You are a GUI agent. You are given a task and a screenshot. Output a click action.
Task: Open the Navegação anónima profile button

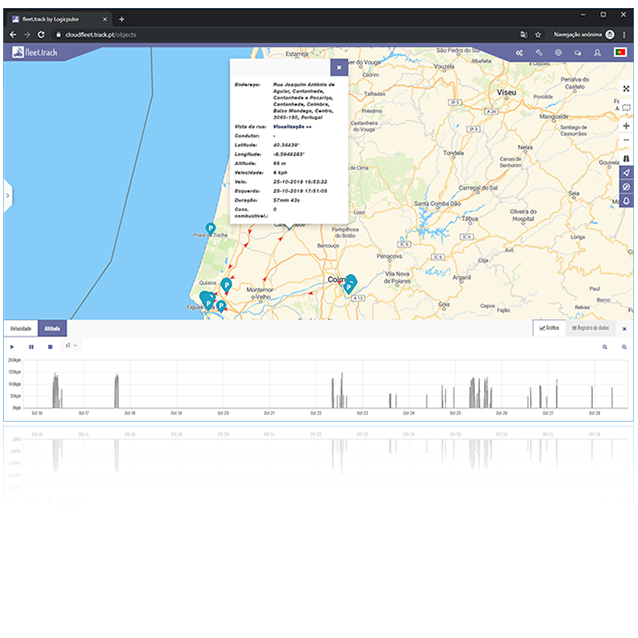(x=583, y=35)
